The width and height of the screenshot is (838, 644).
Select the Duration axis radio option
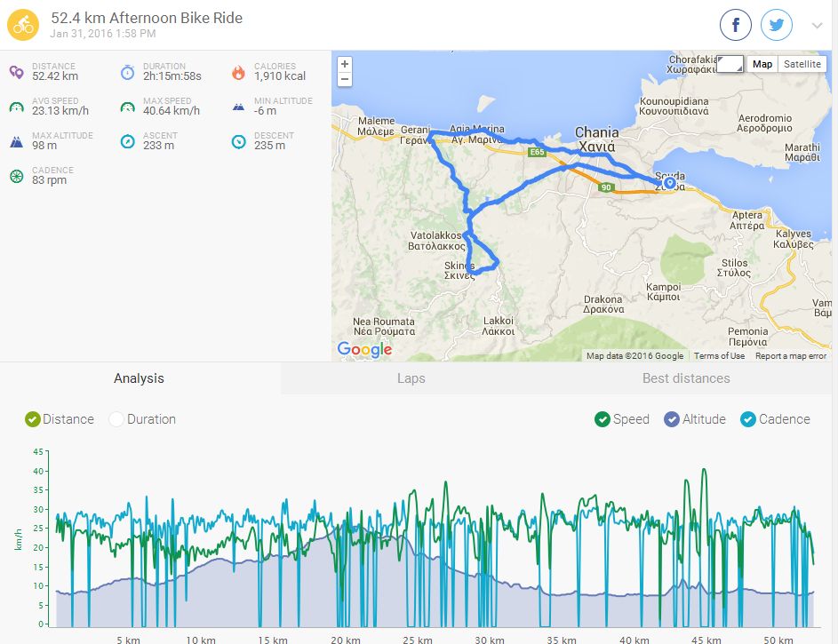click(x=116, y=419)
